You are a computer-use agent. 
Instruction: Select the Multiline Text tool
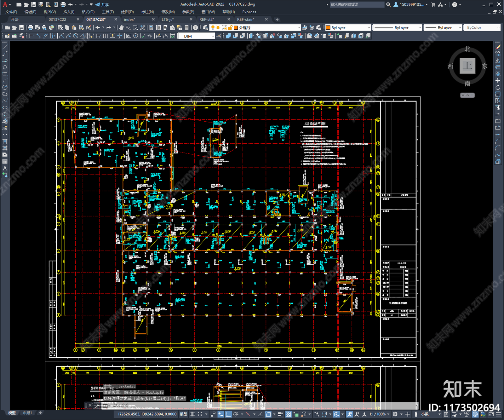point(5,168)
